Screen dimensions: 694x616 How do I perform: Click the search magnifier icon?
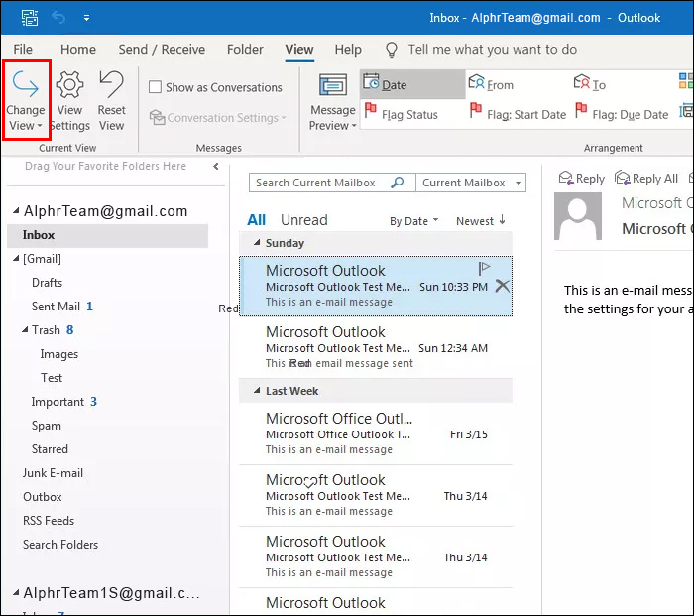(398, 182)
